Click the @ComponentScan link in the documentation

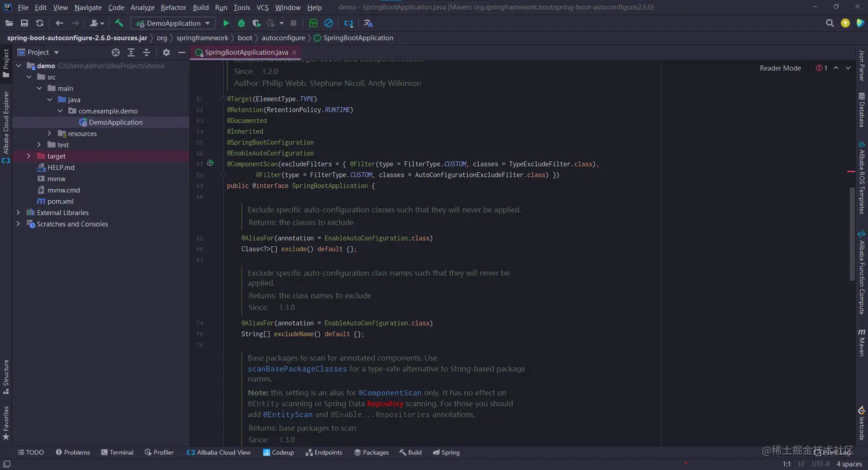click(390, 393)
